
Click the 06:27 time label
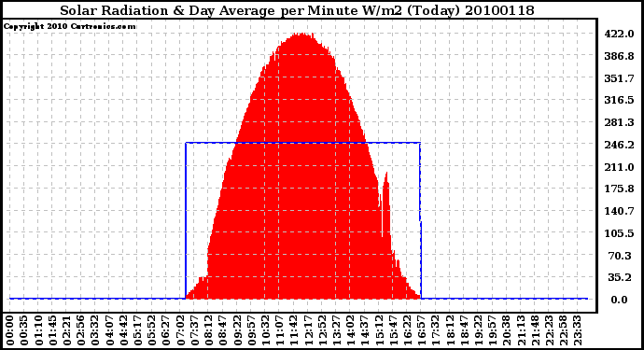click(x=166, y=330)
